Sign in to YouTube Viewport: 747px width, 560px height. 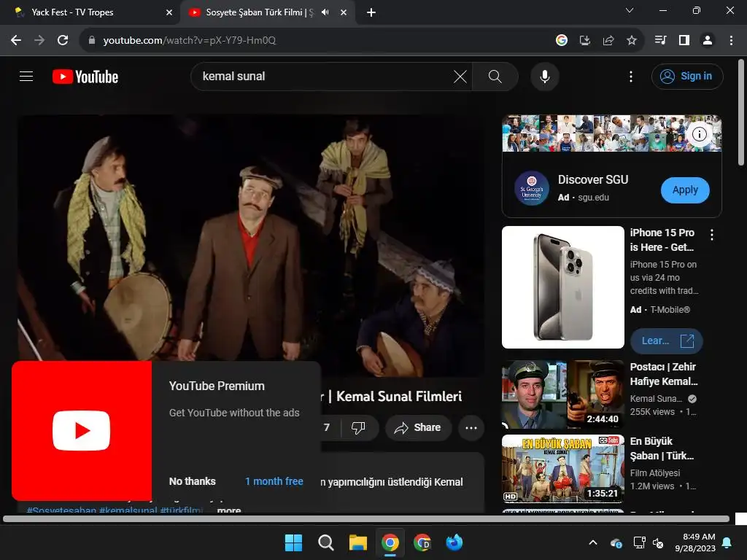(687, 76)
